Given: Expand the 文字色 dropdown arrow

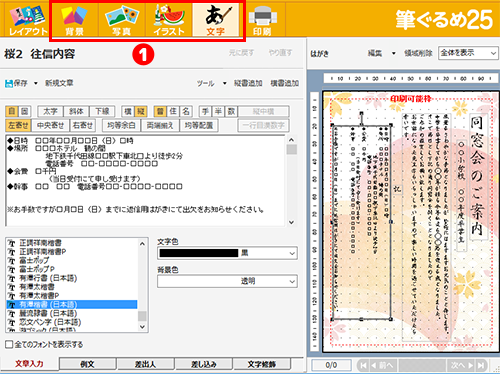Looking at the screenshot, I should [x=292, y=253].
